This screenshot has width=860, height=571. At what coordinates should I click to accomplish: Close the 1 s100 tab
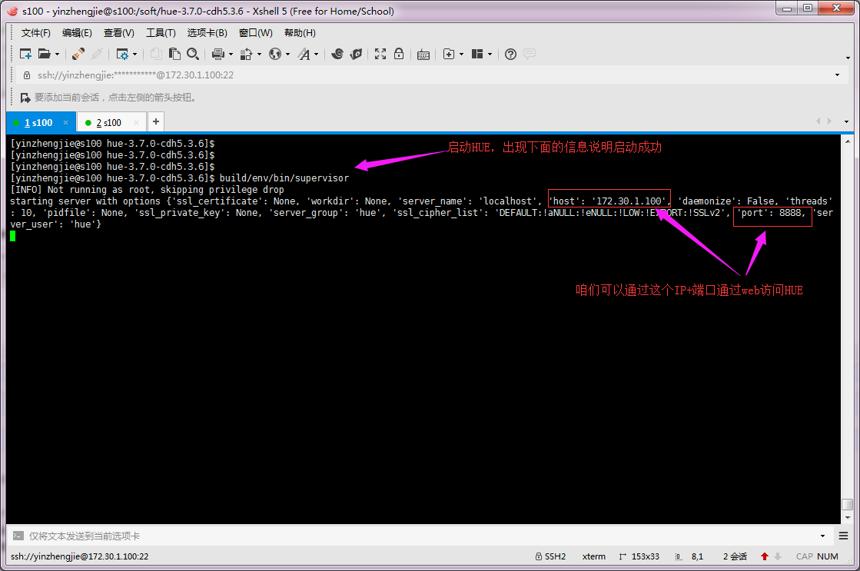(x=66, y=123)
